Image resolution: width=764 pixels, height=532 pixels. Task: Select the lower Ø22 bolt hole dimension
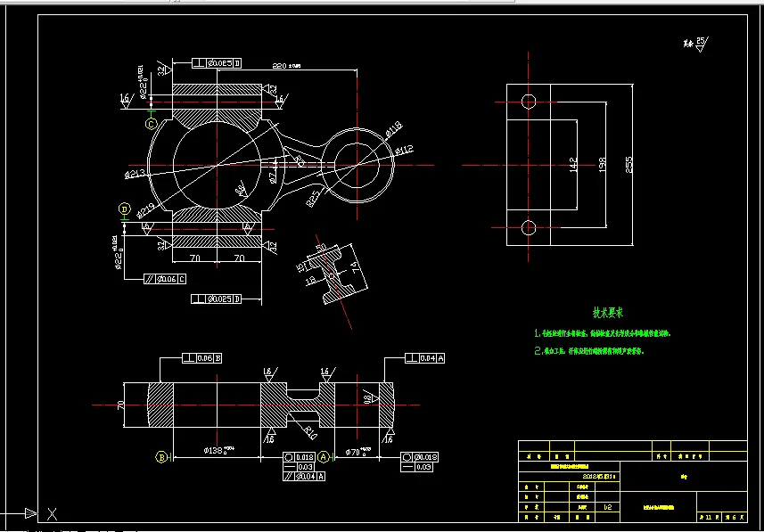point(117,252)
